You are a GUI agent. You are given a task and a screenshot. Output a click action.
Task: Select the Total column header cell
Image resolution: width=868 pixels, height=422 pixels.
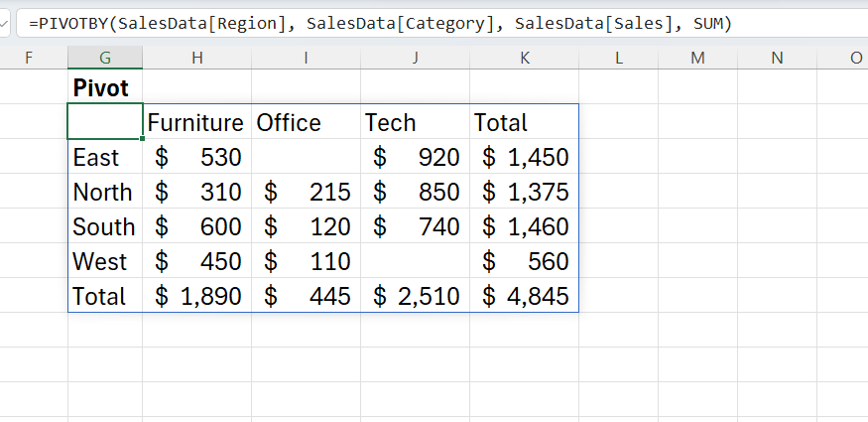pyautogui.click(x=524, y=121)
